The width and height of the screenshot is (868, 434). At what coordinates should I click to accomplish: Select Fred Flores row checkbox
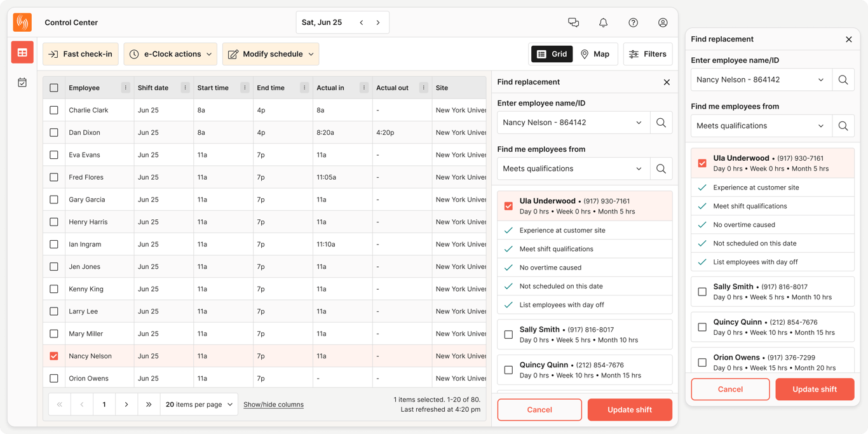click(54, 177)
